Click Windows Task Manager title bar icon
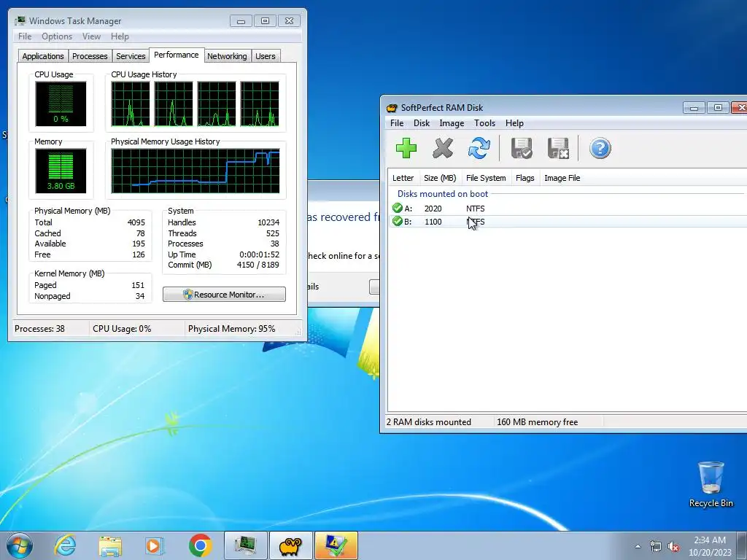The height and width of the screenshot is (560, 747). [x=20, y=21]
